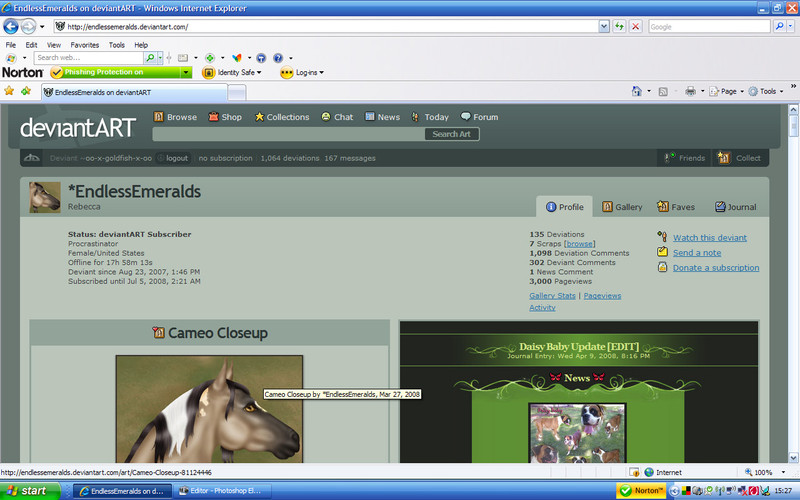Click the Friends icon in deviant bar

[669, 158]
